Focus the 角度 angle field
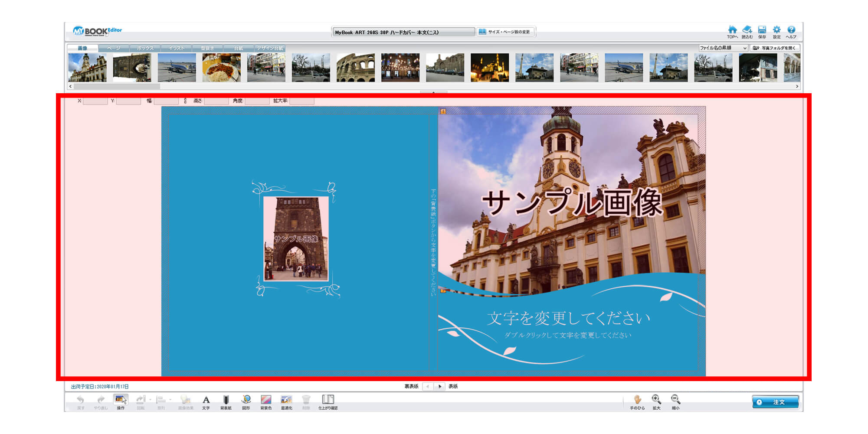Viewport: 868px width, 434px height. pyautogui.click(x=257, y=101)
